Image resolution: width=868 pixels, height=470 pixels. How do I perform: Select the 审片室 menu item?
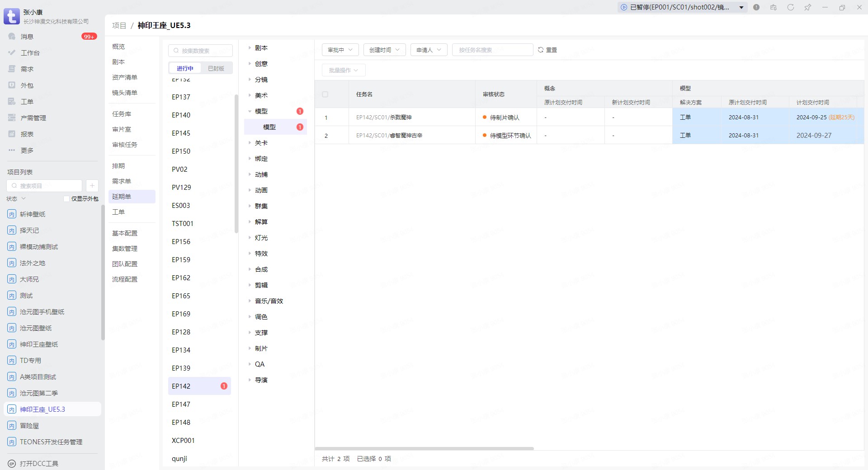122,129
